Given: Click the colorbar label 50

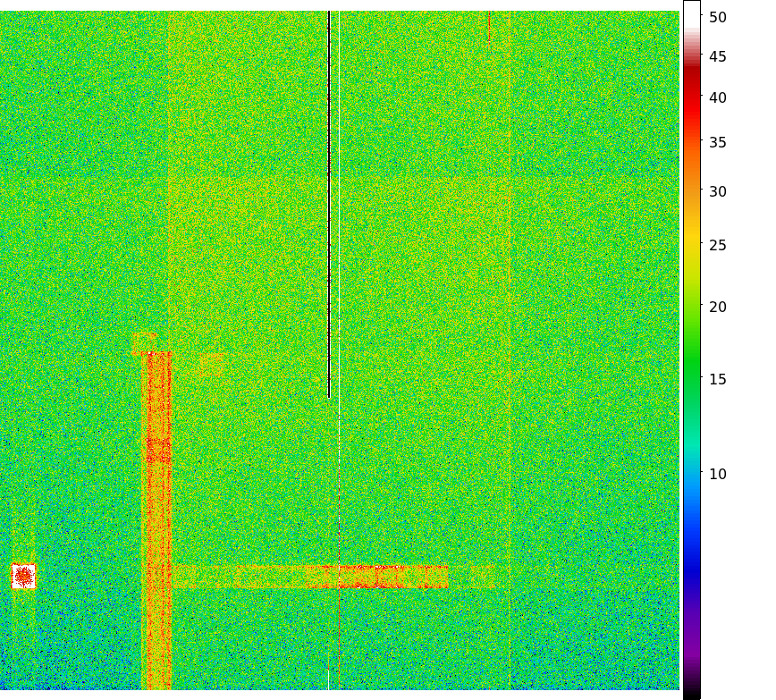Looking at the screenshot, I should click(718, 17).
